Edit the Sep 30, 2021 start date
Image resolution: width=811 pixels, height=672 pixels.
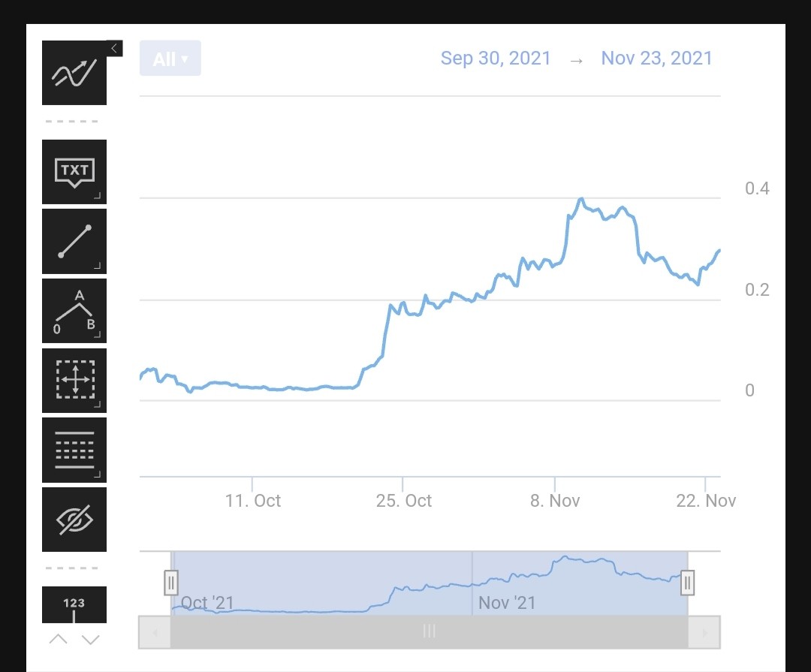tap(496, 58)
